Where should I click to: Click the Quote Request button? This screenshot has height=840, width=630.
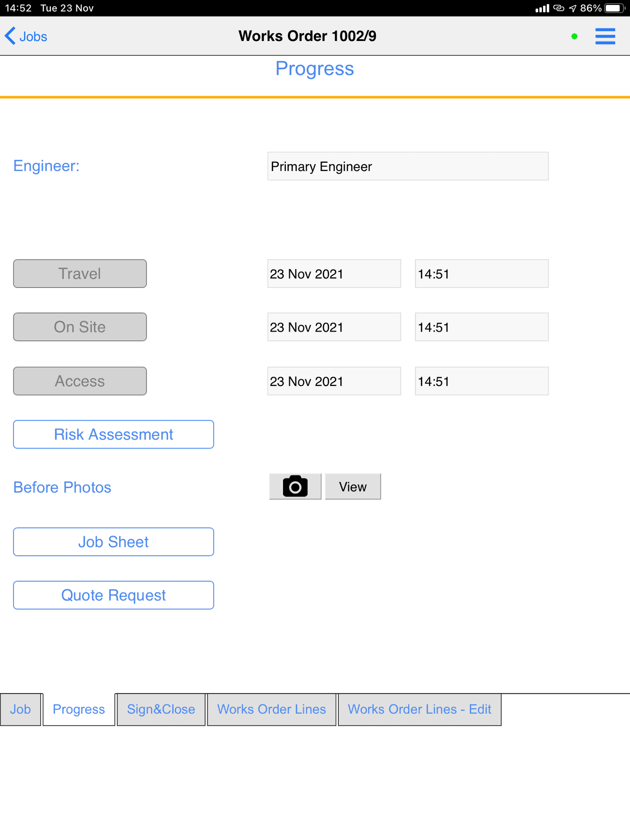point(113,595)
